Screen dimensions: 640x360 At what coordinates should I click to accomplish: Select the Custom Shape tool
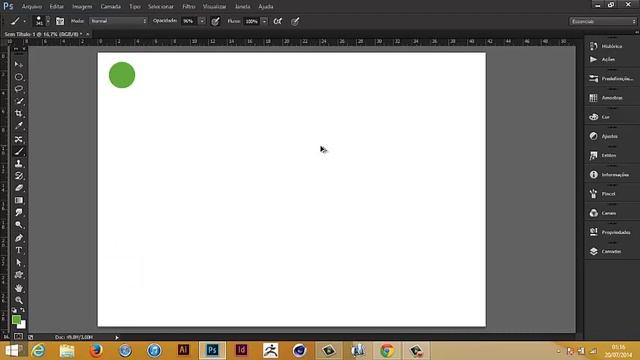pyautogui.click(x=19, y=275)
